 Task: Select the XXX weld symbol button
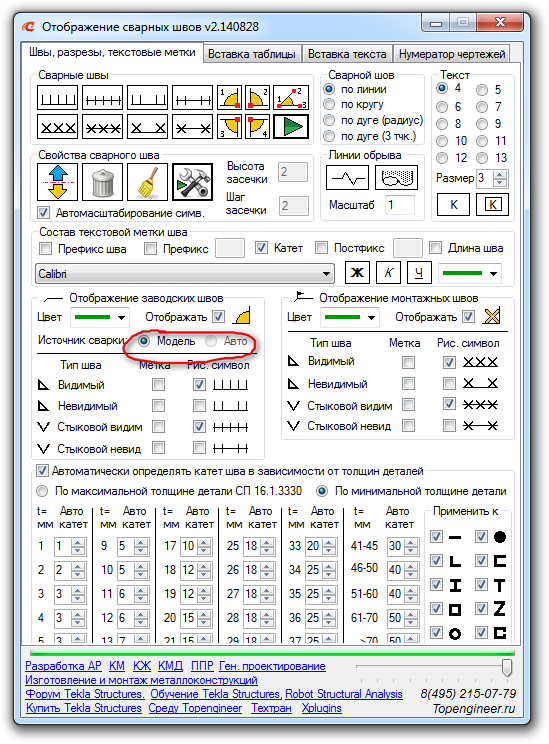(x=57, y=127)
